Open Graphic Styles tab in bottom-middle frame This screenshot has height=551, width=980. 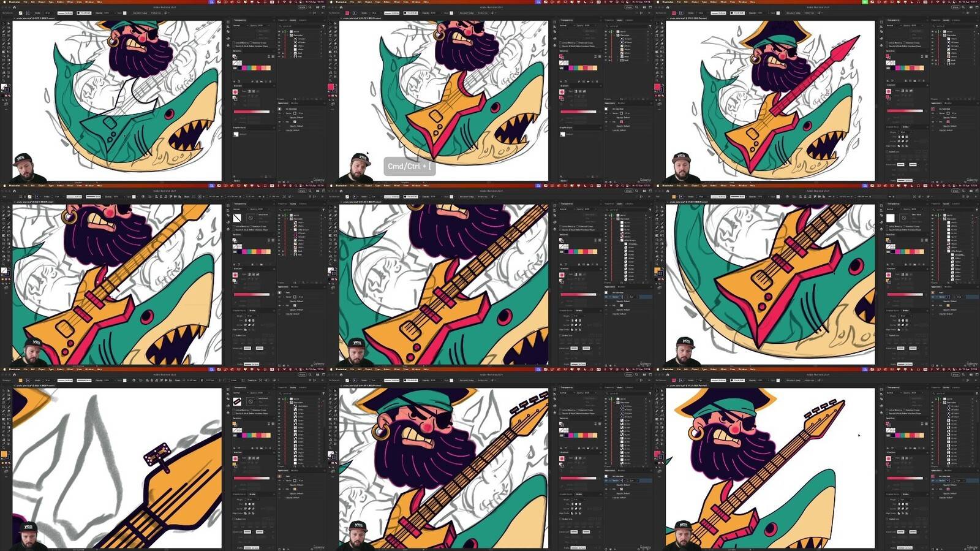point(566,495)
